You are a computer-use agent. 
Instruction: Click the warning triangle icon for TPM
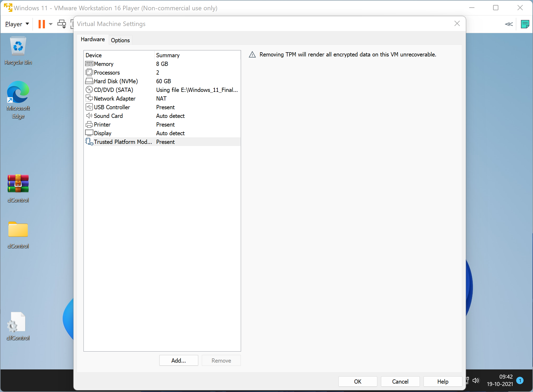point(251,54)
